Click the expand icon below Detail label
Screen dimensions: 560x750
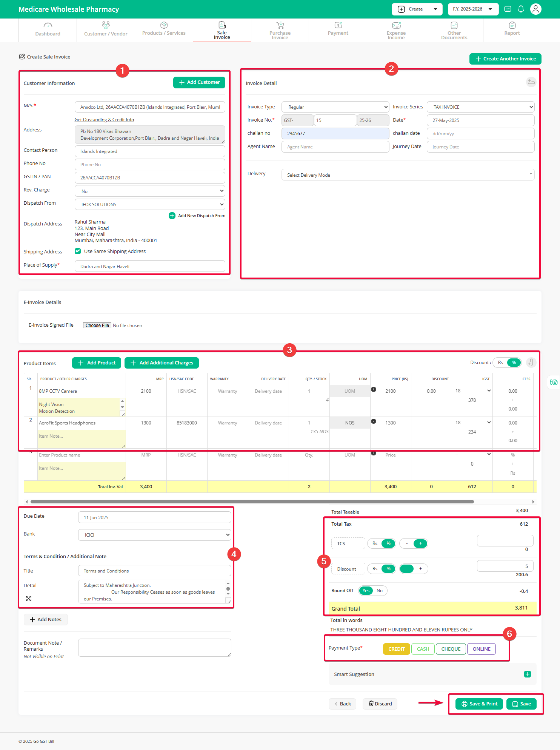(29, 599)
